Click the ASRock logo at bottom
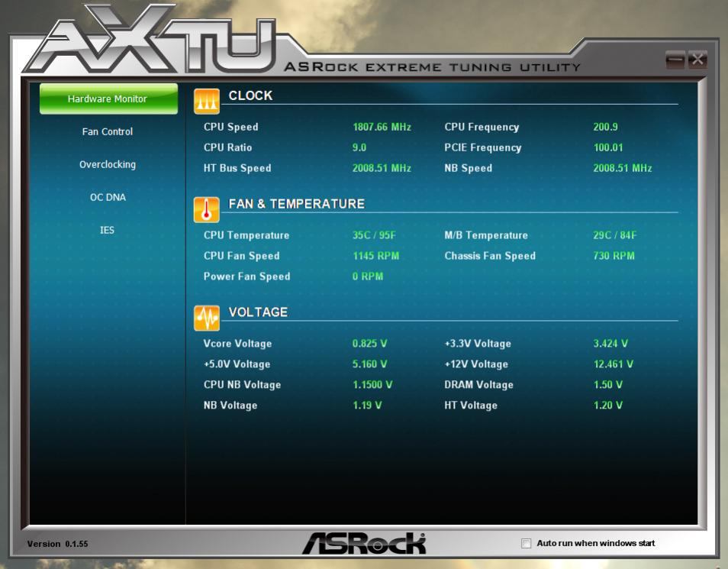Screen dimensions: 728x569 pos(365,544)
